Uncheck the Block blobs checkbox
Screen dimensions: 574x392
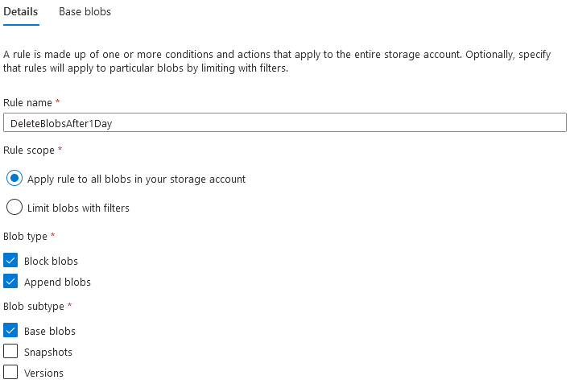[x=10, y=261]
